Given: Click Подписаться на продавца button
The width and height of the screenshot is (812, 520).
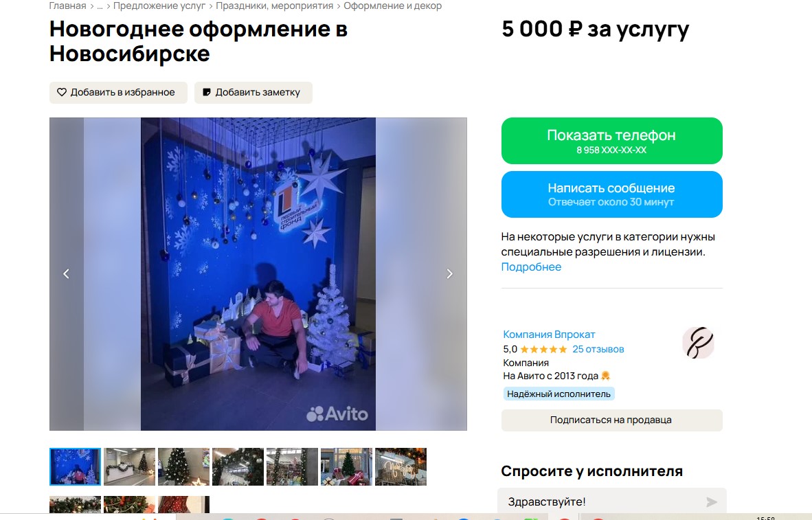Looking at the screenshot, I should tap(611, 420).
